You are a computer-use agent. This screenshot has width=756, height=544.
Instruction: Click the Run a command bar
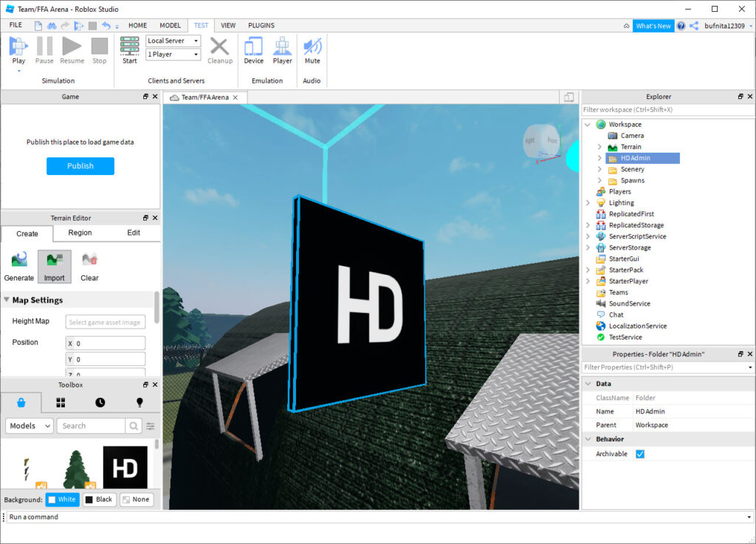pos(377,517)
